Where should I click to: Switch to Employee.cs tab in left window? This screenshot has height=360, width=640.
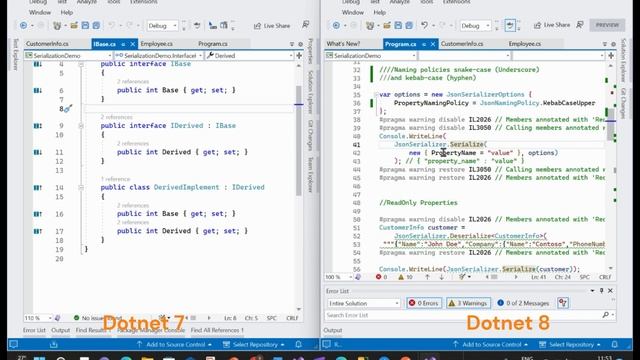pos(156,44)
